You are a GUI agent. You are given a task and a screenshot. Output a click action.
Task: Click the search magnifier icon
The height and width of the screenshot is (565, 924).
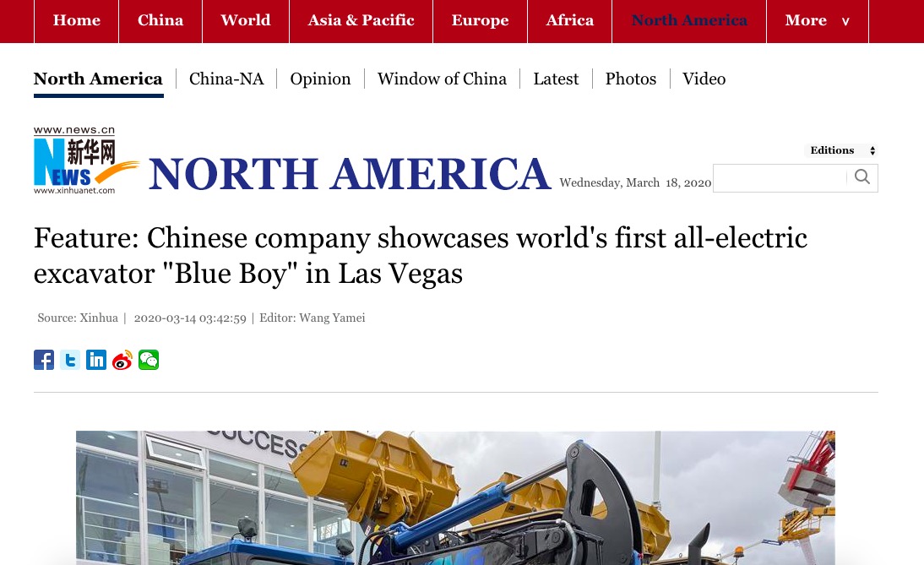click(x=862, y=177)
